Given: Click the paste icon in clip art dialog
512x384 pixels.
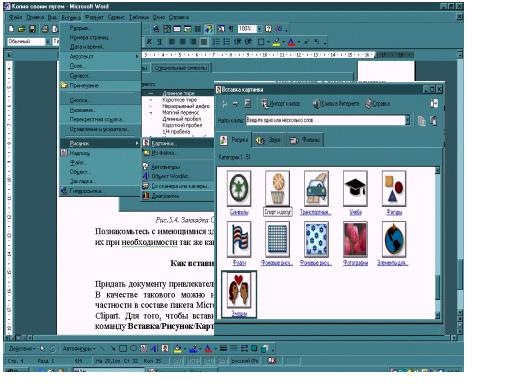Looking at the screenshot, I should pyautogui.click(x=434, y=121).
